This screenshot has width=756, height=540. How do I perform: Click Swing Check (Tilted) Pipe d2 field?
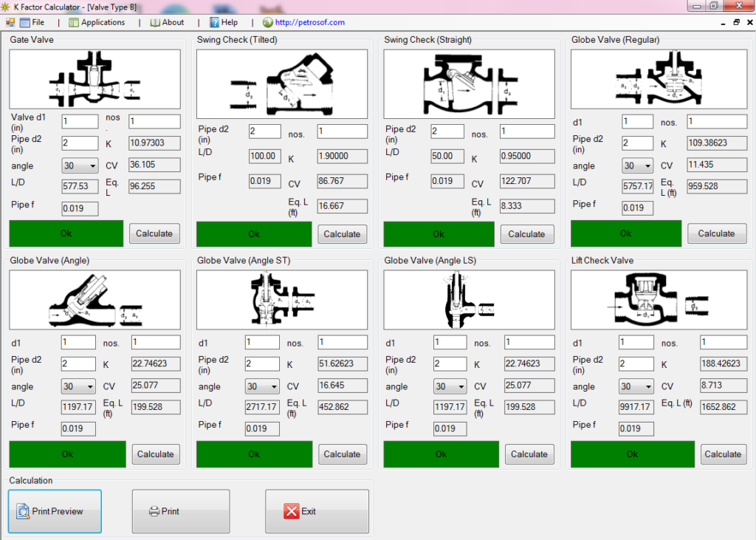pyautogui.click(x=264, y=131)
